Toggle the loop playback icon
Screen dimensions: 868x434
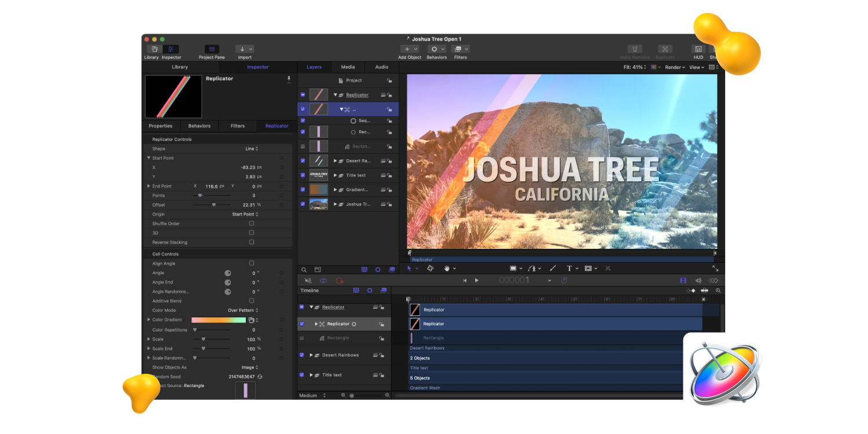tap(323, 280)
